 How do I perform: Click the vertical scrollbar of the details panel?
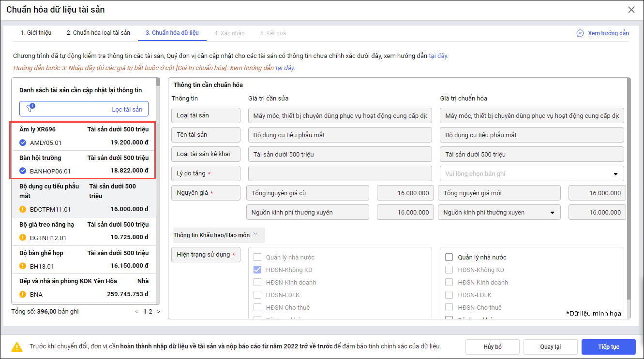628,193
